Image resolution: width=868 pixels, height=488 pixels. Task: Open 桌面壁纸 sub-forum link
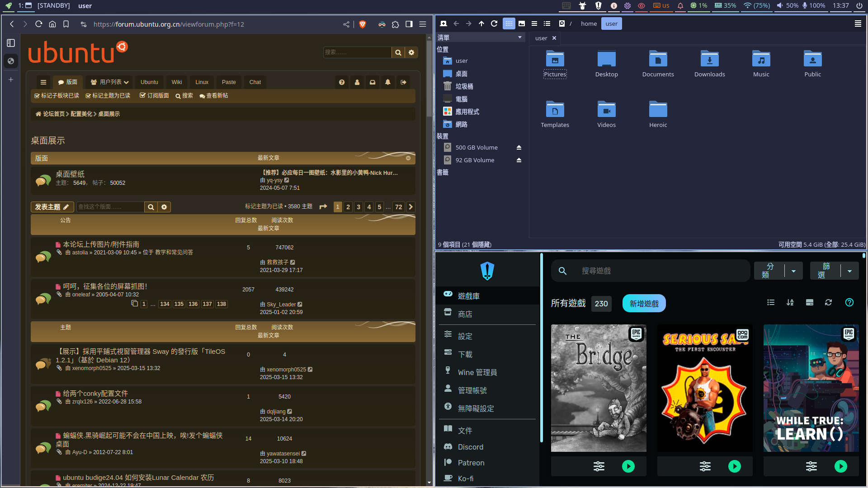(x=70, y=174)
